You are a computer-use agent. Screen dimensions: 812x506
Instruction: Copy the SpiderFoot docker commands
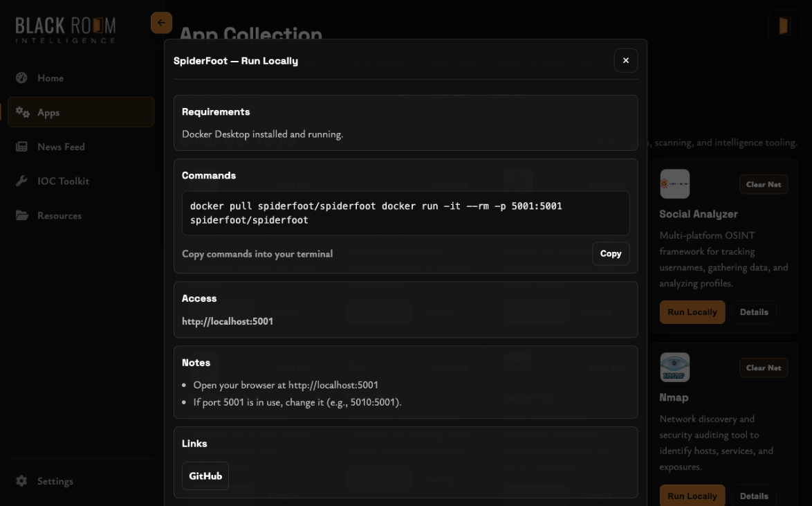coord(611,253)
